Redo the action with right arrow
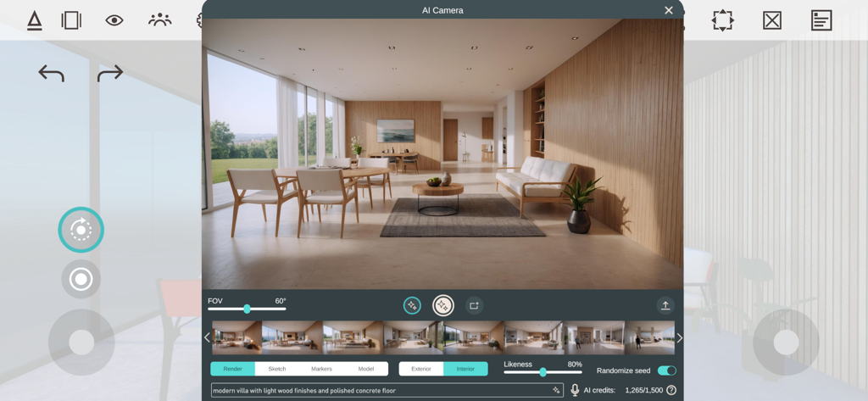The image size is (868, 401). (110, 73)
